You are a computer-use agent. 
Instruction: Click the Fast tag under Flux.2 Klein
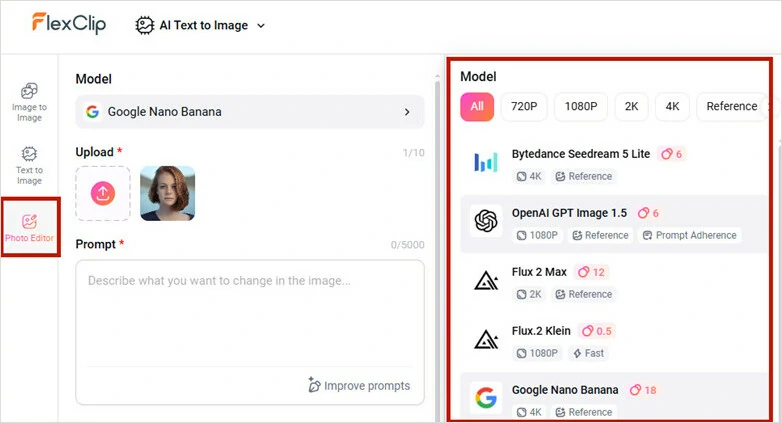588,353
